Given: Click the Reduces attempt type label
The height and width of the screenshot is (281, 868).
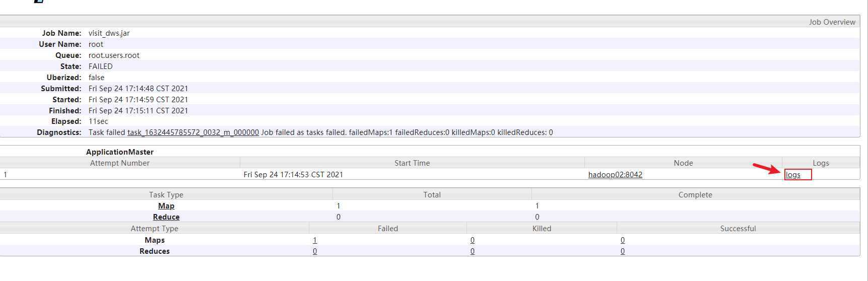Looking at the screenshot, I should [x=155, y=251].
